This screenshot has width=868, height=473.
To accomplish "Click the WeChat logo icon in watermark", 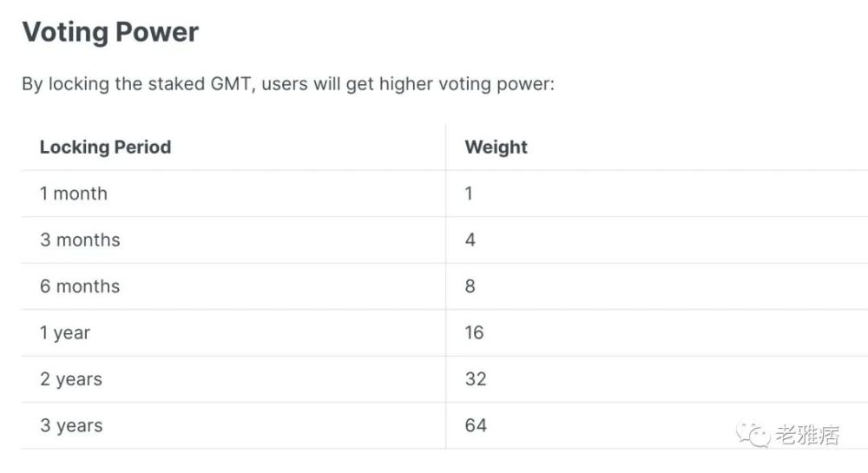I will pyautogui.click(x=753, y=434).
